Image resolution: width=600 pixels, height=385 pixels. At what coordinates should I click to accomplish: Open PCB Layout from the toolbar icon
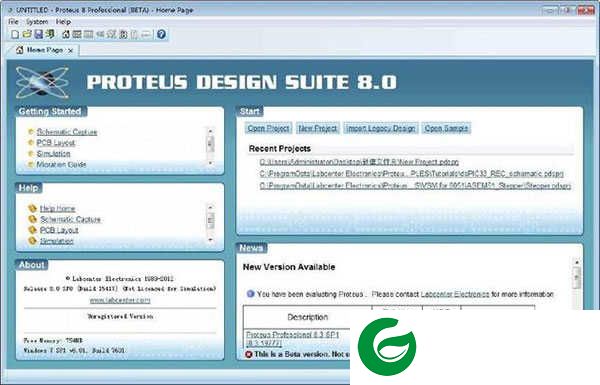pos(88,34)
